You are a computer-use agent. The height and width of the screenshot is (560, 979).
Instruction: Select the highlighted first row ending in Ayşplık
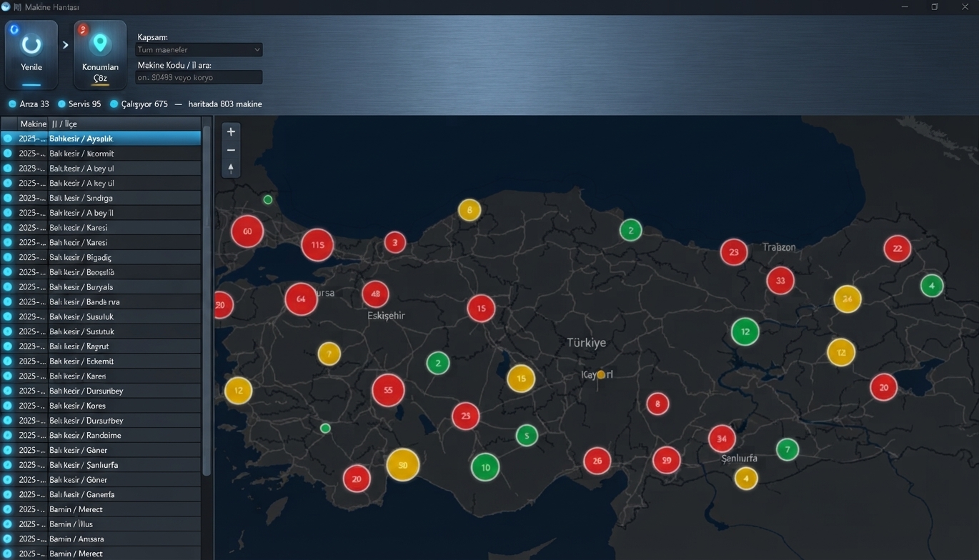point(101,139)
